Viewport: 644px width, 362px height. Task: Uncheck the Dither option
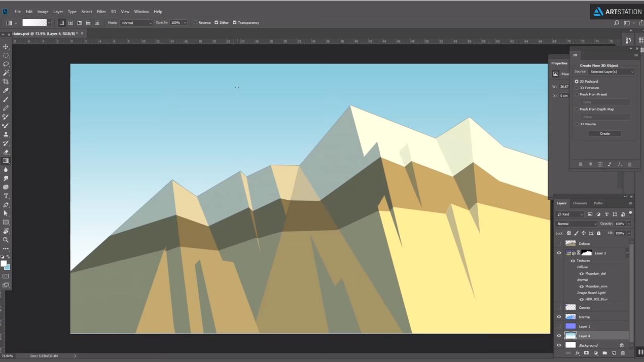pyautogui.click(x=217, y=23)
